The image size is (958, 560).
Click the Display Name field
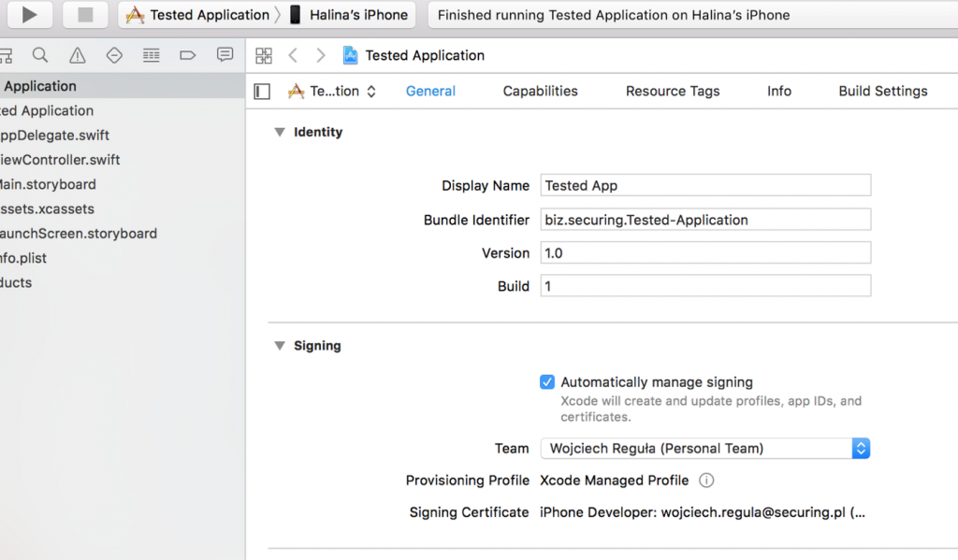coord(705,185)
